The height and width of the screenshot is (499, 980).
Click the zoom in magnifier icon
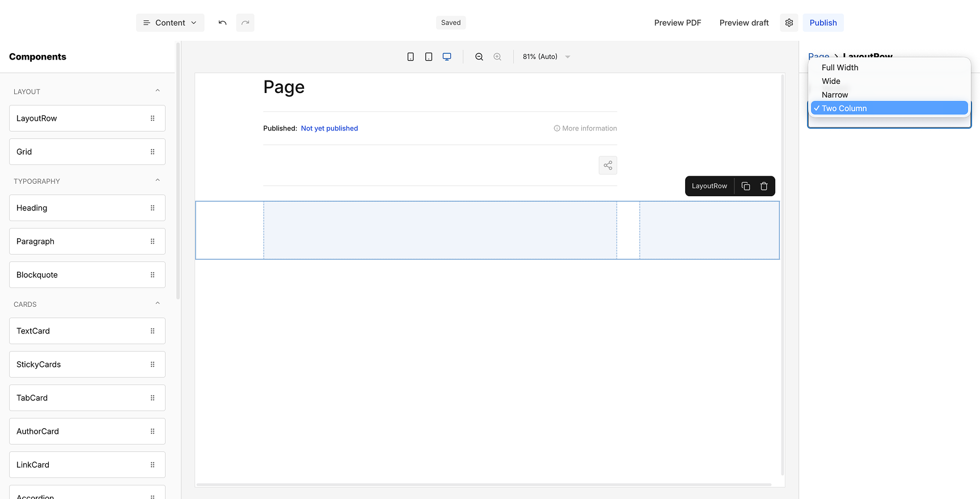point(497,57)
